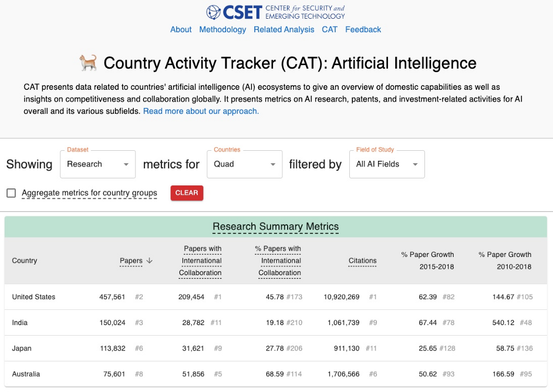Select the Japan row name

click(x=22, y=349)
